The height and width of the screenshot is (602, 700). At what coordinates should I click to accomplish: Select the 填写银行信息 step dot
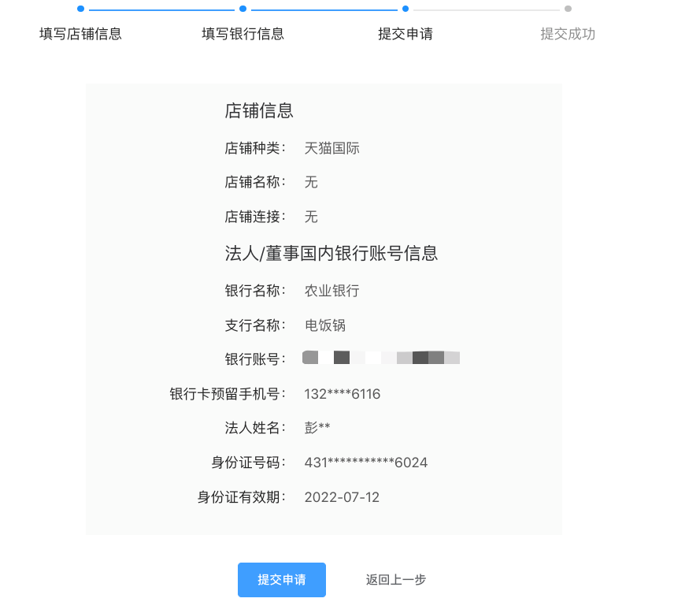(243, 9)
